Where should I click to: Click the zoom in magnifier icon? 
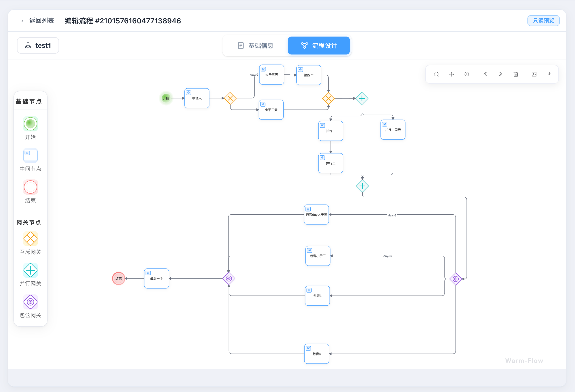coord(467,74)
